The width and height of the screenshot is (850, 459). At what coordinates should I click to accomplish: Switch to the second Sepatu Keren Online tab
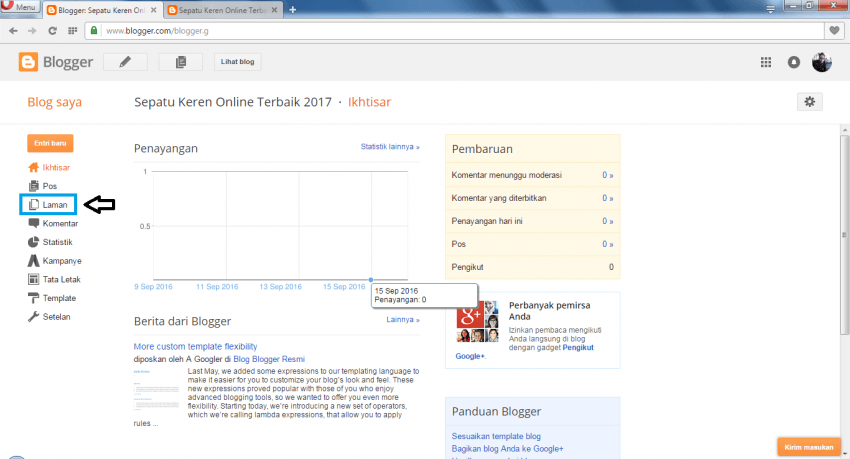click(x=222, y=10)
